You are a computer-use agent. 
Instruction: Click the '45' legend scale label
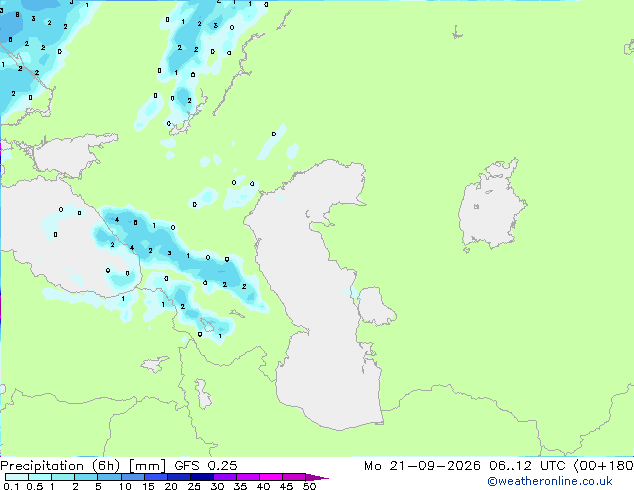[x=286, y=486]
